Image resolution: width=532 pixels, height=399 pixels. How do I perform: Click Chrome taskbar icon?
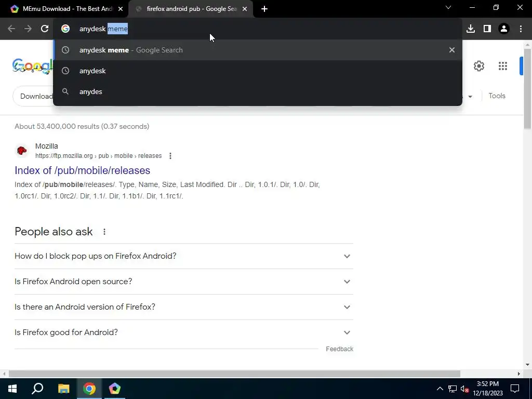[x=89, y=389]
